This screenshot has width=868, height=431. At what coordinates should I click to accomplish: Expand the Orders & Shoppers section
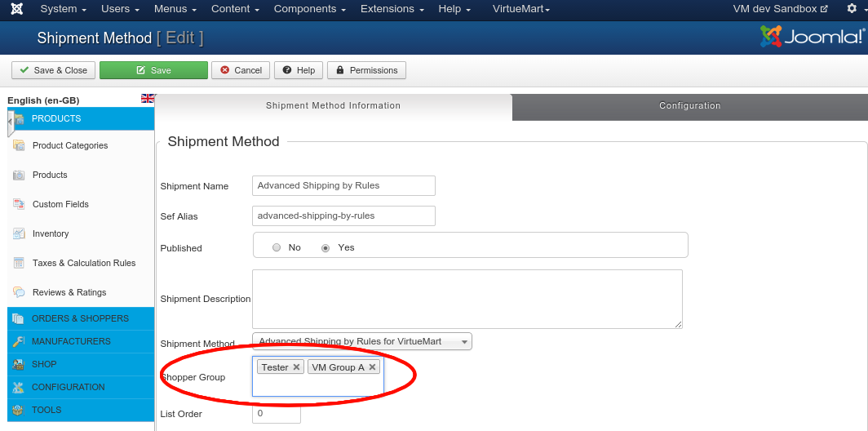(80, 318)
